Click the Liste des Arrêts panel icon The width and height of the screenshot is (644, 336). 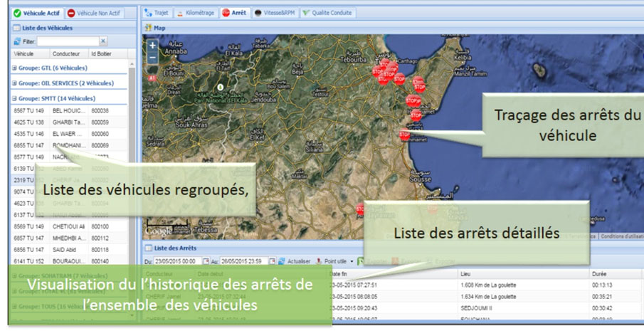tap(148, 248)
